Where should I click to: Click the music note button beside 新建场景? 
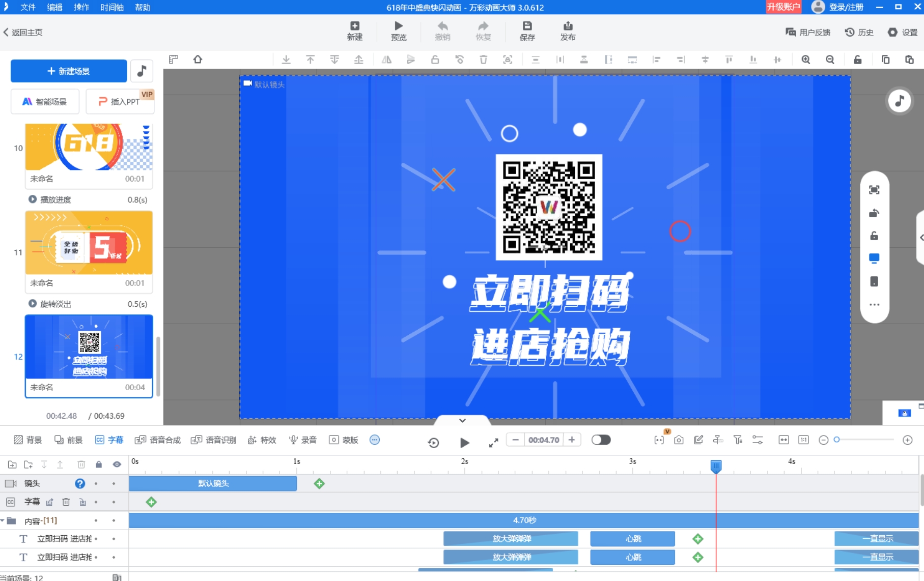point(142,71)
